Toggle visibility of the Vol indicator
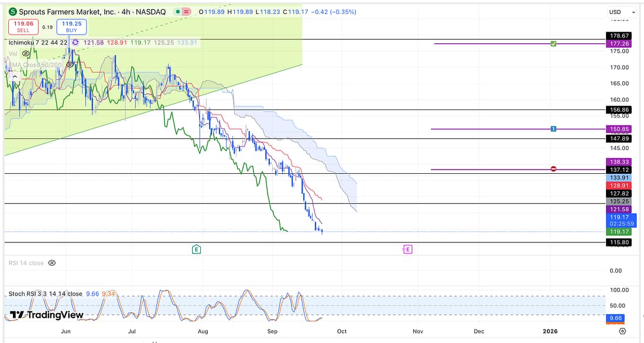The image size is (644, 343). click(26, 53)
